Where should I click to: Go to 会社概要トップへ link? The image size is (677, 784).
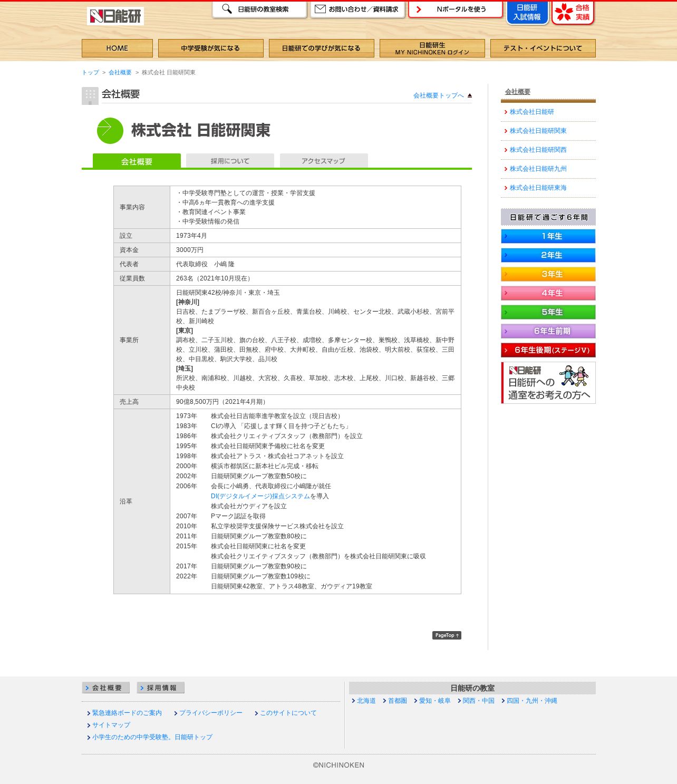click(439, 95)
